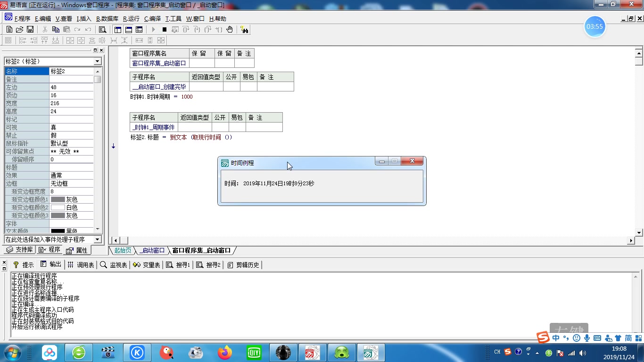This screenshot has width=644, height=362.
Task: Switch to the _启动窗口 editor tab
Action: click(x=152, y=250)
